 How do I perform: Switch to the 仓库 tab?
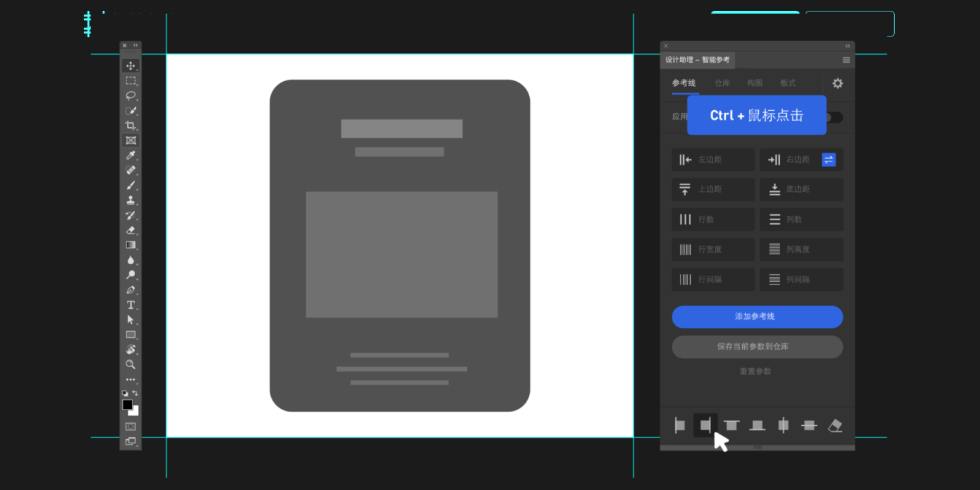(722, 83)
